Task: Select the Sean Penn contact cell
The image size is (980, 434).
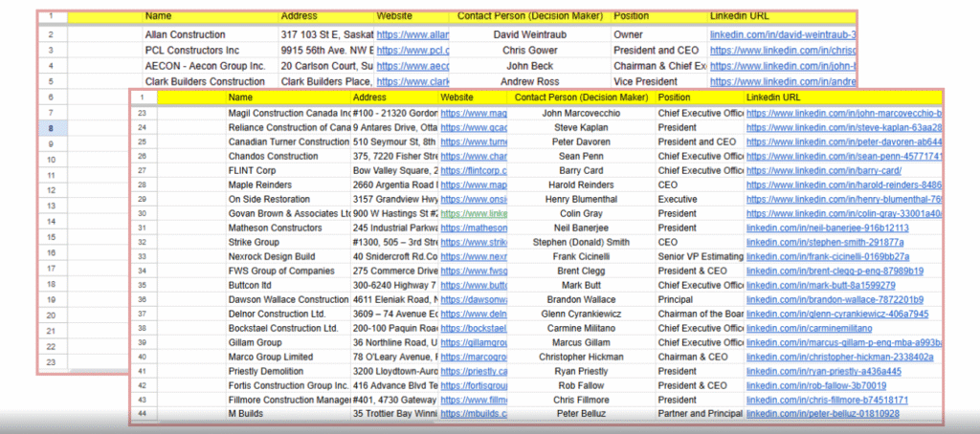Action: pos(581,157)
